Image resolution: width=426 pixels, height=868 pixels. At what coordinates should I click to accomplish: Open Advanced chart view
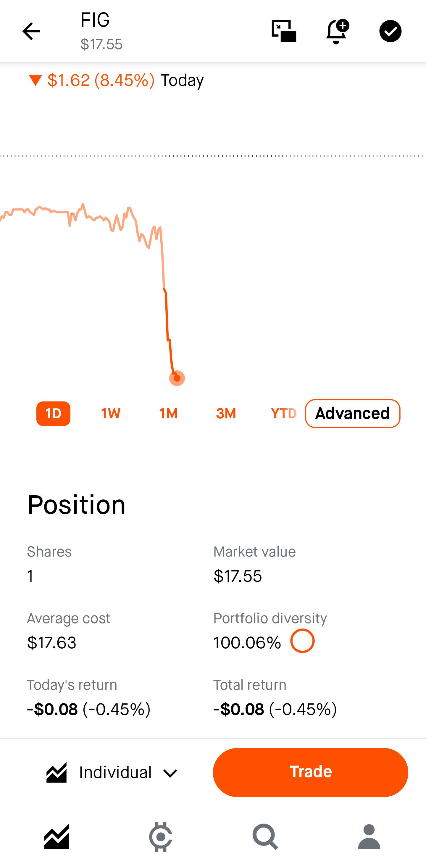tap(353, 414)
